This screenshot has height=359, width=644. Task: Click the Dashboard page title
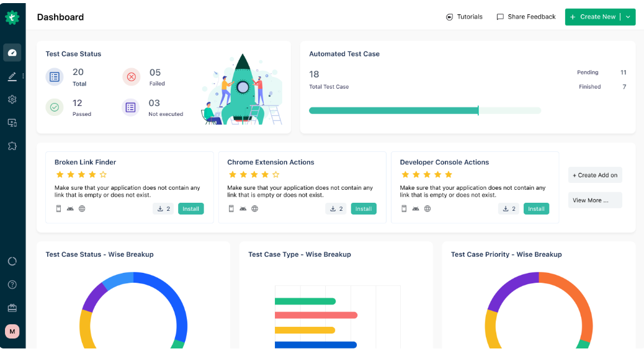60,17
